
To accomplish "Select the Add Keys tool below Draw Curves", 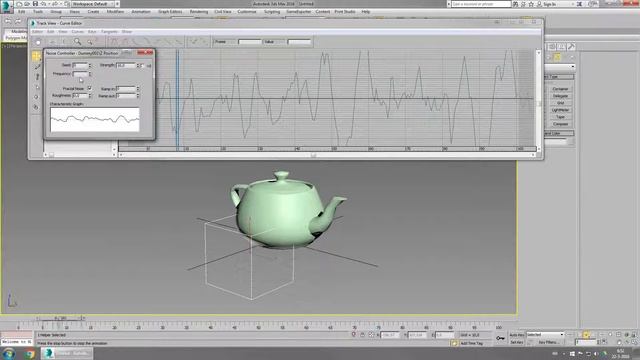I will pyautogui.click(x=37, y=77).
